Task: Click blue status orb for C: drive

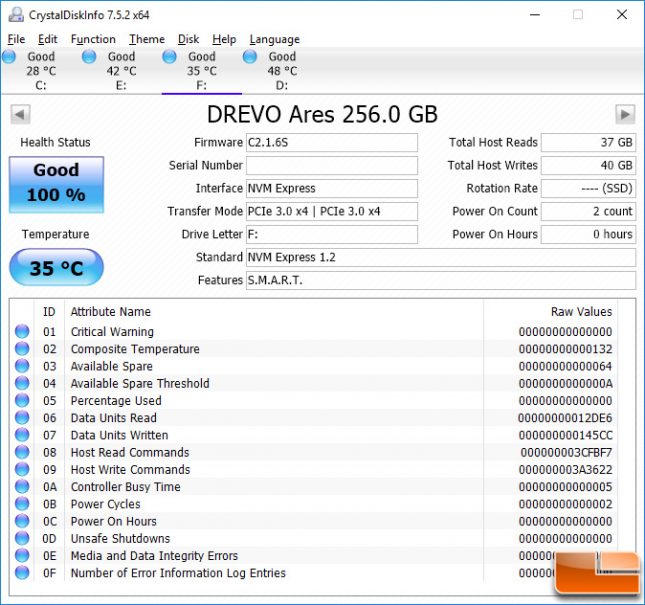Action: [x=9, y=56]
